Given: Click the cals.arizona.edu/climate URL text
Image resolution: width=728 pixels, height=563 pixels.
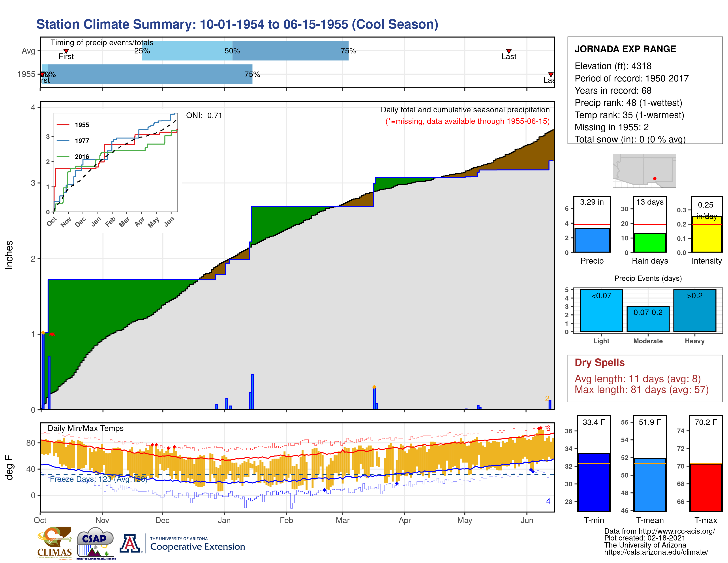Looking at the screenshot, I should (x=656, y=552).
